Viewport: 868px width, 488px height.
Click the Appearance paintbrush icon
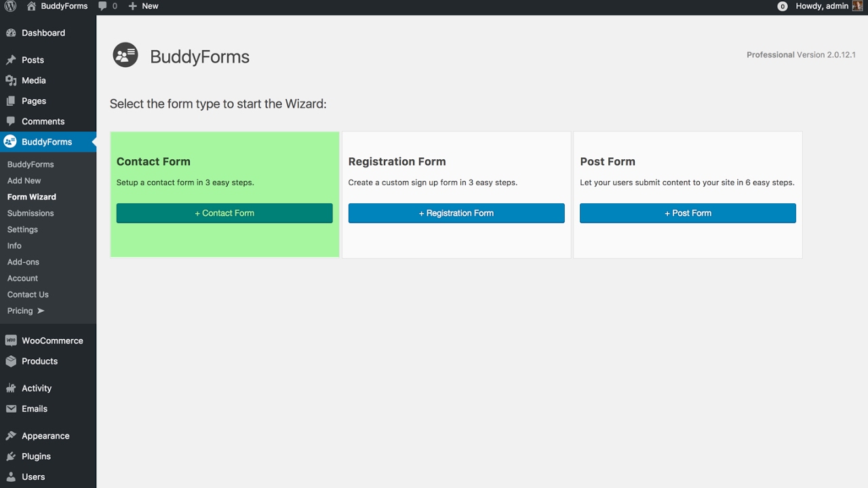pyautogui.click(x=11, y=436)
